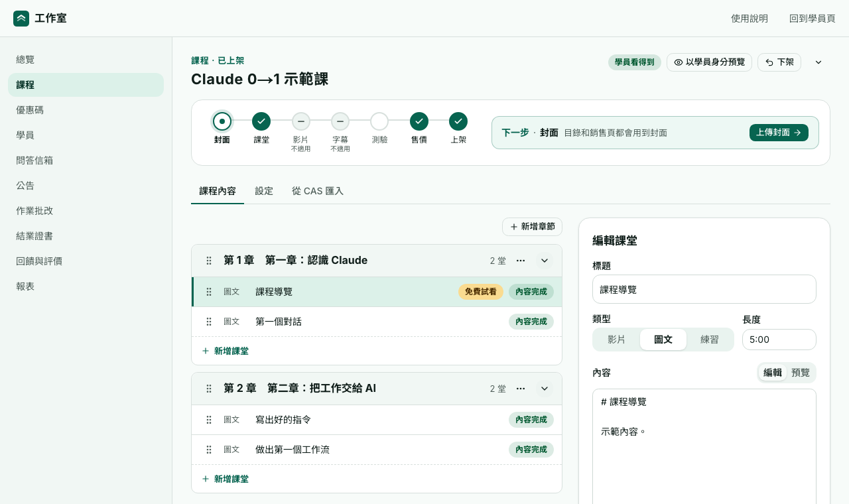
Task: Click 新增課堂 under 第 2 章
Action: (x=225, y=479)
